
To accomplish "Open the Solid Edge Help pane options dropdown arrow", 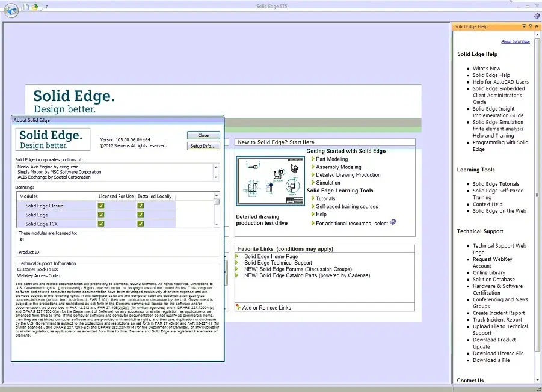I will coord(524,26).
